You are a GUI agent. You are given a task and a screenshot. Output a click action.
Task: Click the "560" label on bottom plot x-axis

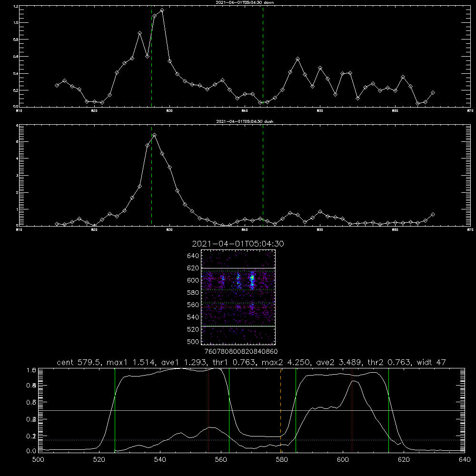(x=221, y=460)
